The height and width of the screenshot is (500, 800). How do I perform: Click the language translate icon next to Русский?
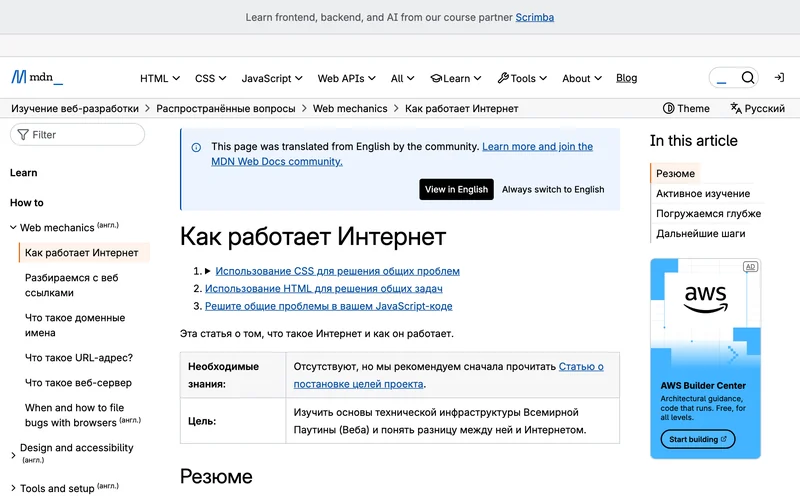point(736,108)
